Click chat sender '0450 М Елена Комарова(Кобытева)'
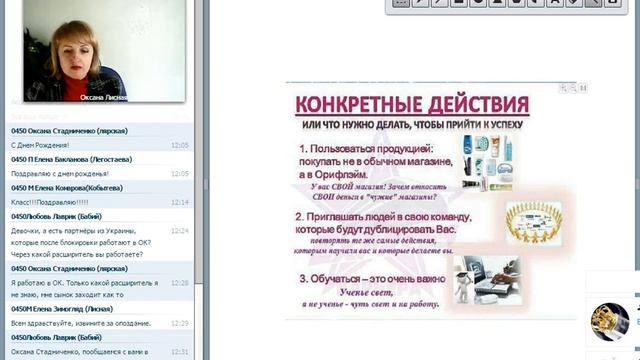640x360 pixels. point(67,188)
